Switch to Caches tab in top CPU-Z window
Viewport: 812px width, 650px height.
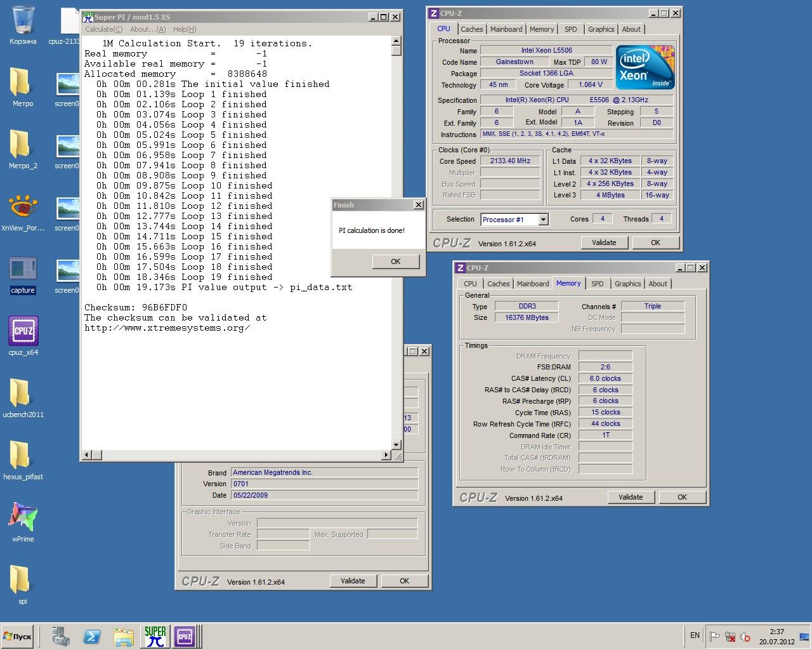472,29
